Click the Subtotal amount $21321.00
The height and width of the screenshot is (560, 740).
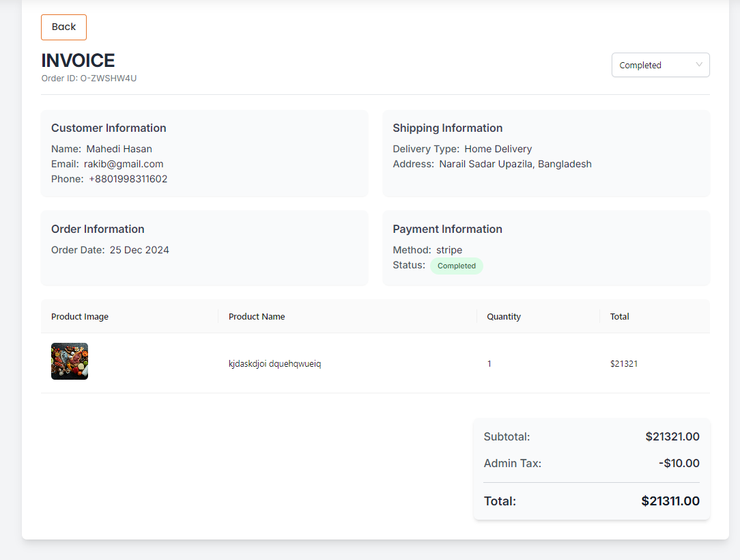pyautogui.click(x=672, y=437)
